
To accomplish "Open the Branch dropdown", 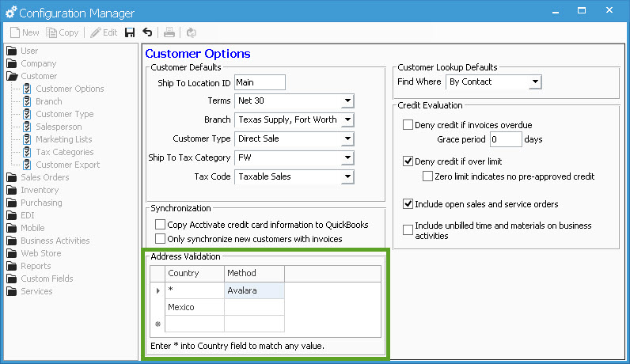I will tap(348, 119).
